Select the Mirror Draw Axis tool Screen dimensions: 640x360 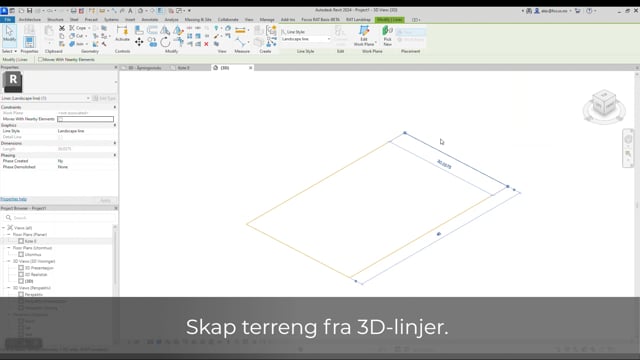tap(178, 30)
